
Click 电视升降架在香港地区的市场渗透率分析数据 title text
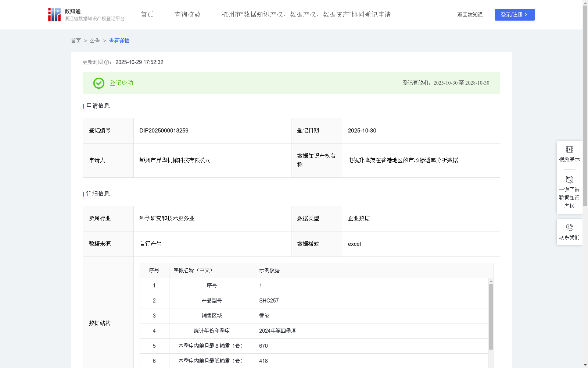[x=403, y=160]
